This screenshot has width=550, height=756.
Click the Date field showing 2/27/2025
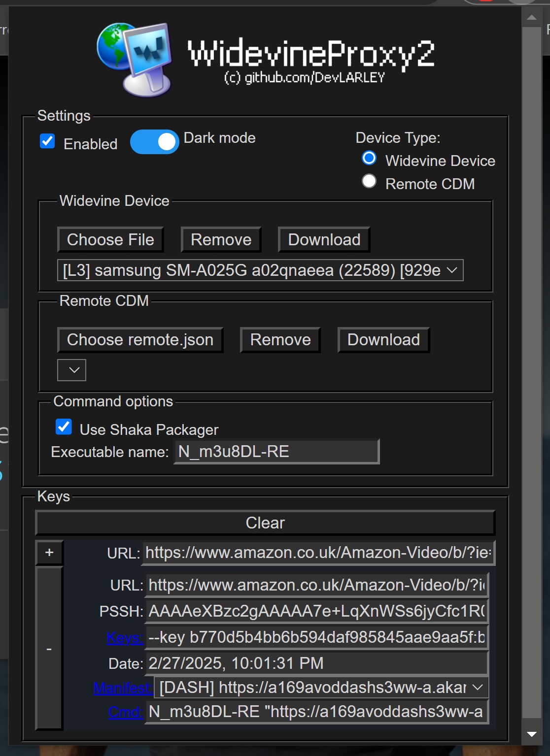(317, 663)
